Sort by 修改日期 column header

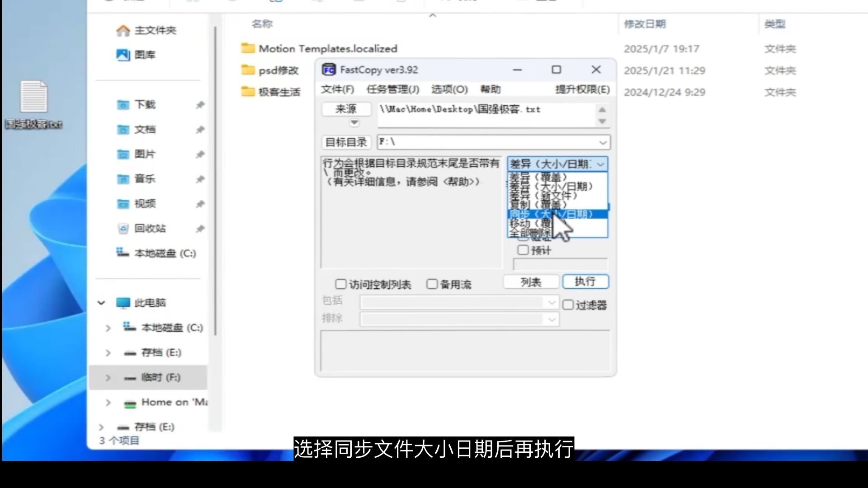point(645,24)
